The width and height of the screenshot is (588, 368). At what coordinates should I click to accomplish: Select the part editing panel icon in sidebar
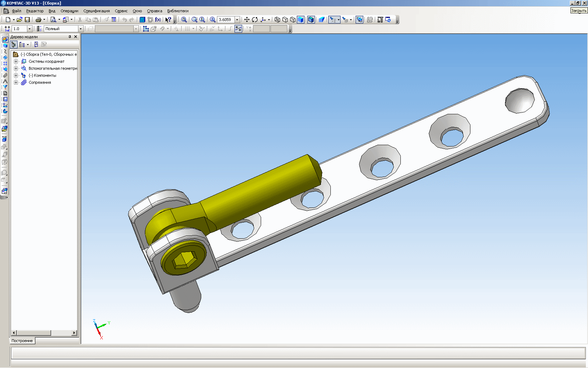[5, 40]
